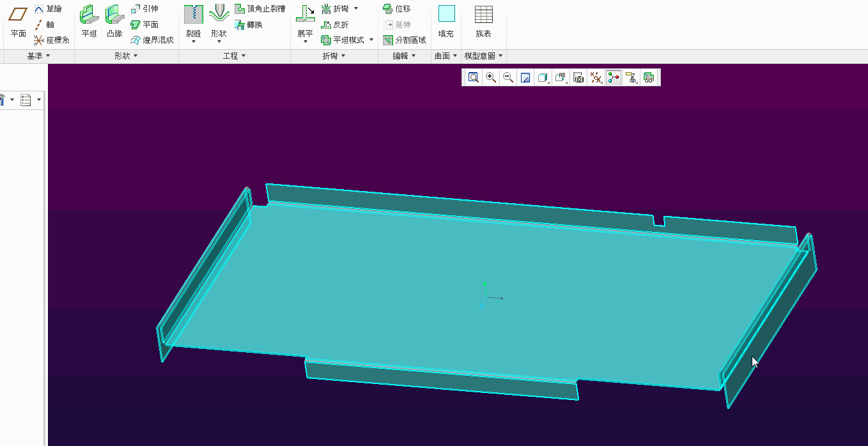This screenshot has height=446, width=868.
Task: Open the 形狀 form dropdown arrow
Action: click(x=219, y=42)
